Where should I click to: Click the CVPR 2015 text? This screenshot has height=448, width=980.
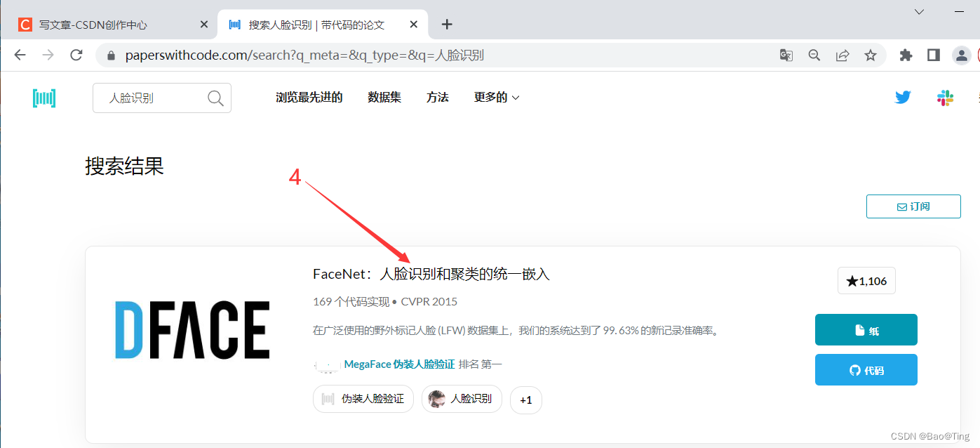tap(429, 302)
